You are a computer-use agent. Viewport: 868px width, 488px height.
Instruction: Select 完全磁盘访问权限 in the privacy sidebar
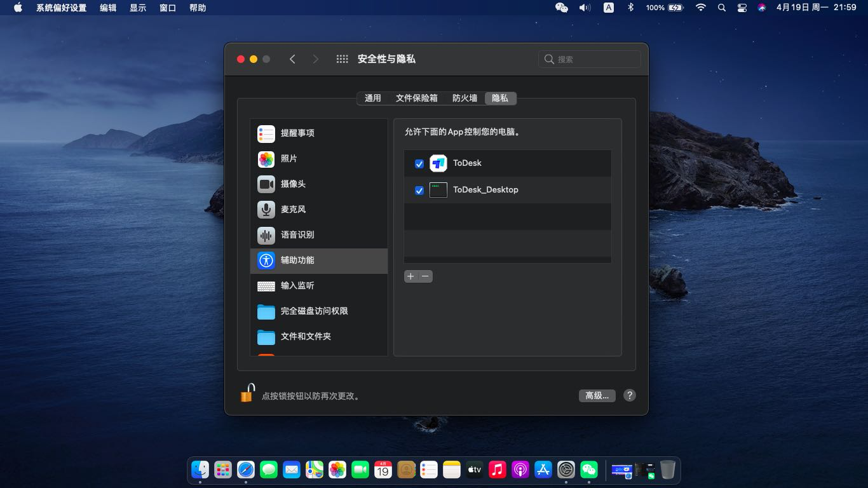click(x=319, y=311)
